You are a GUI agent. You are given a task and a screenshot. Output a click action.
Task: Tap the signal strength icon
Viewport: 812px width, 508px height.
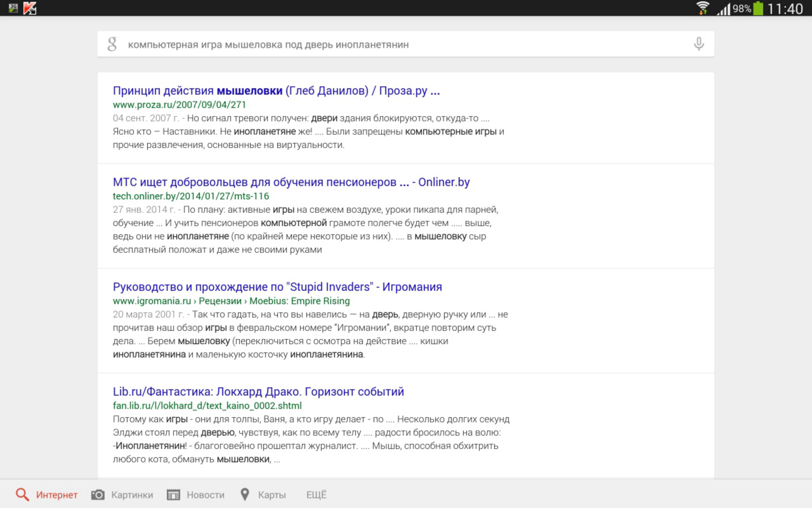[723, 9]
